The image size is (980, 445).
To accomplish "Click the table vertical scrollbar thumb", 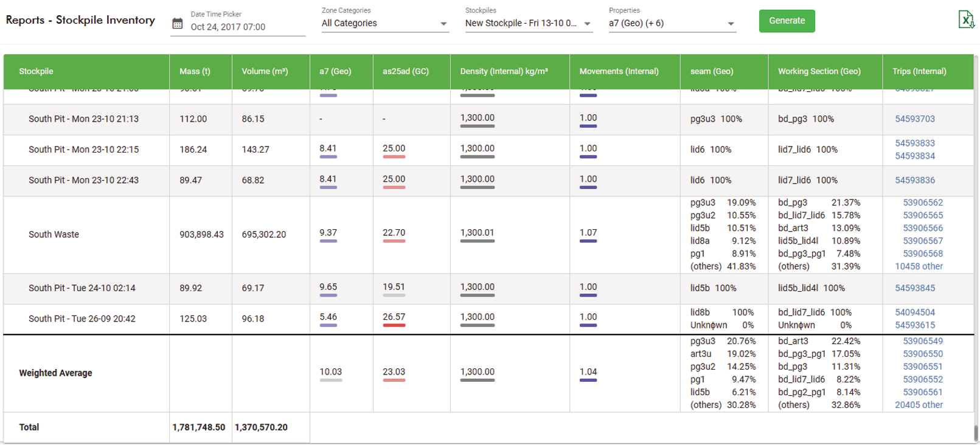I will [976, 433].
